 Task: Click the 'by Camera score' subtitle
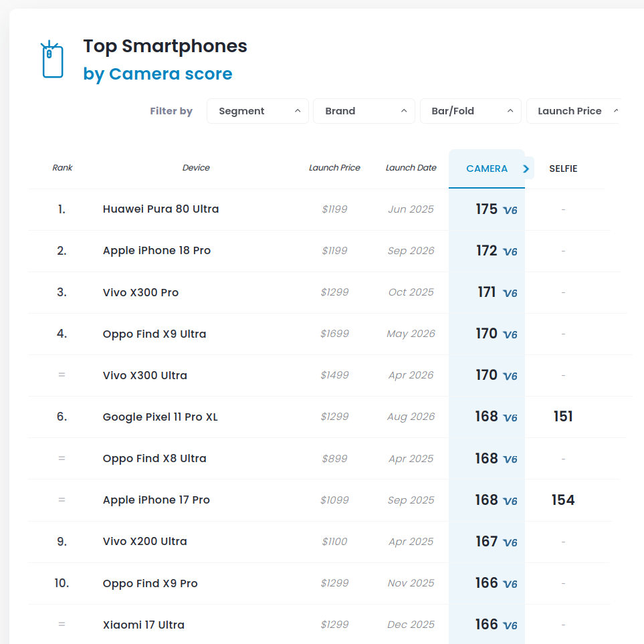pos(158,74)
